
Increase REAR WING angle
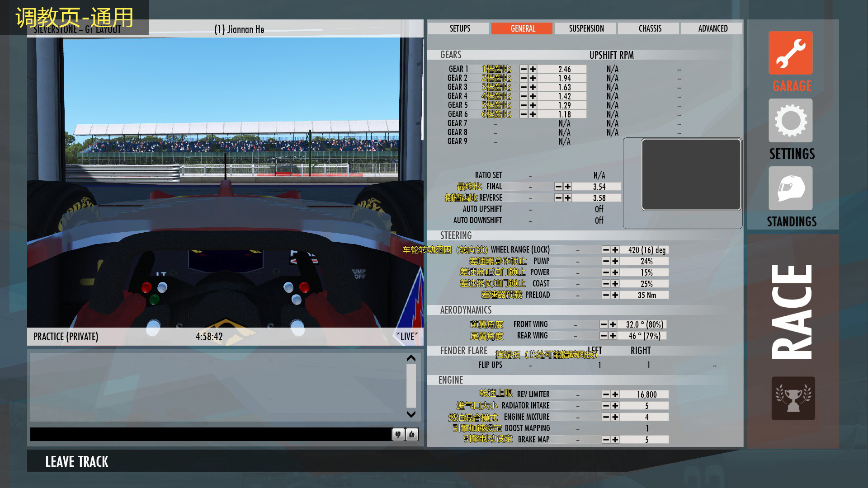tap(613, 336)
